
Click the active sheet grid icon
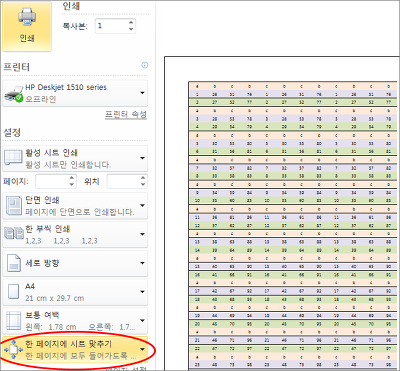coord(13,158)
